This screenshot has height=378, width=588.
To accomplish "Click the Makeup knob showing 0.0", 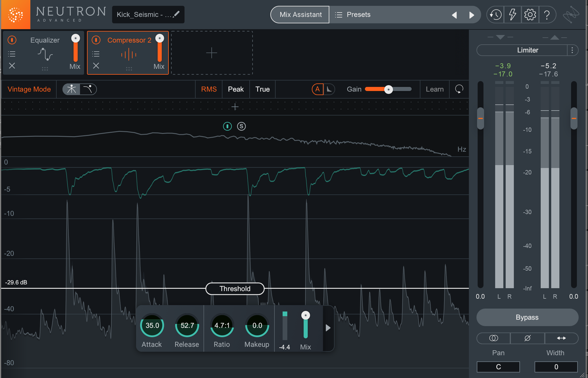I will tap(257, 325).
